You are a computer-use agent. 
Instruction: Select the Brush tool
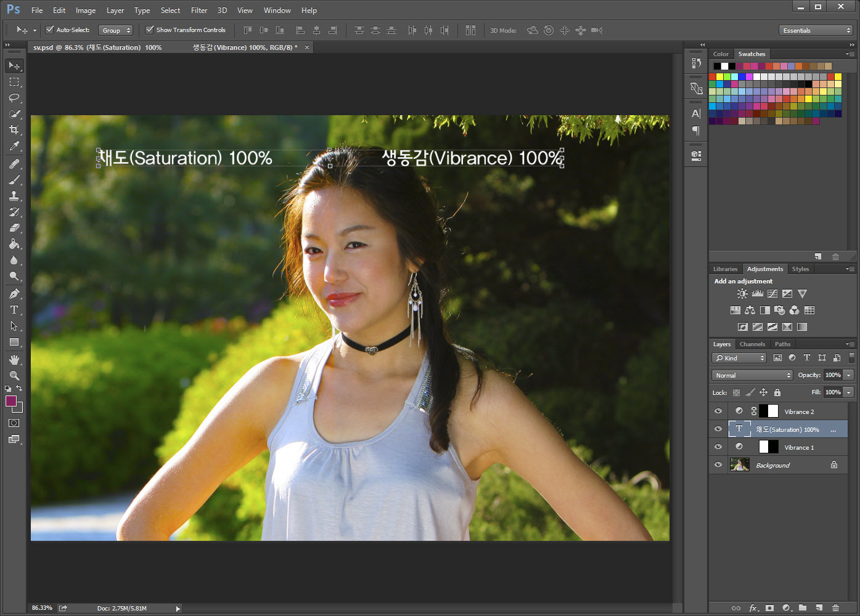(14, 180)
